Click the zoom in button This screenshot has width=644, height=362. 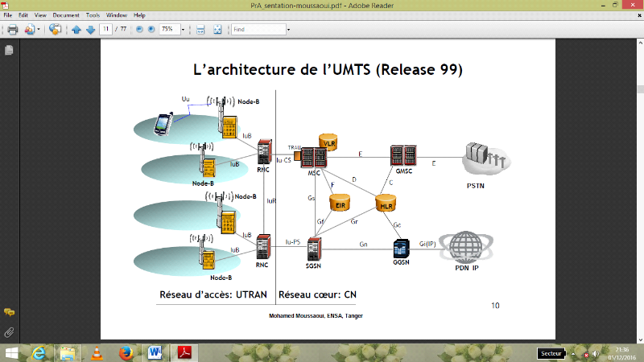pos(151,30)
